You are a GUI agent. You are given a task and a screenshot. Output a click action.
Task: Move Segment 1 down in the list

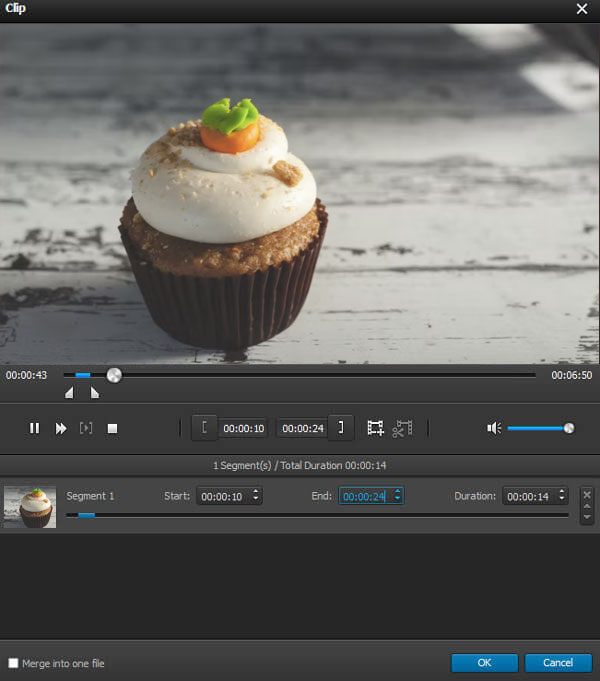coord(587,517)
